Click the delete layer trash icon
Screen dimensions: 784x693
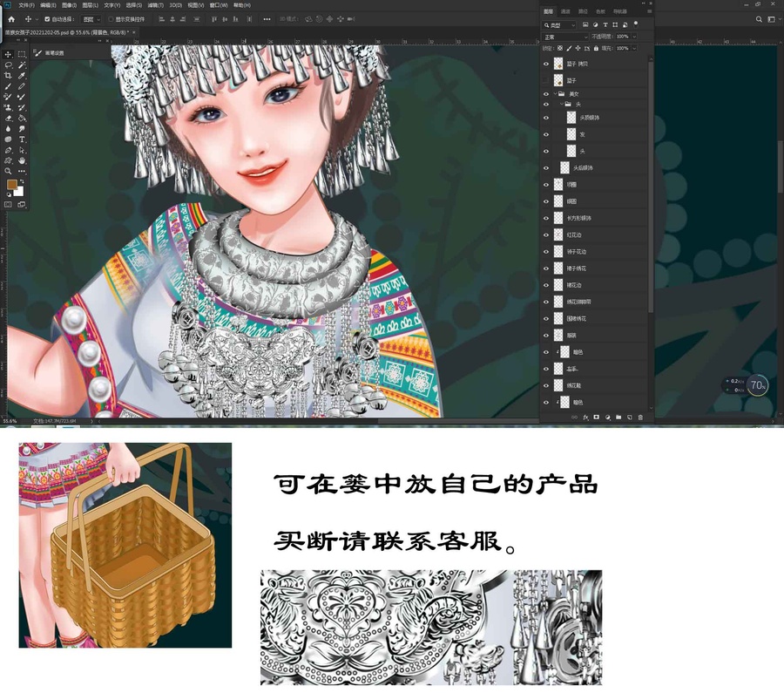coord(640,418)
